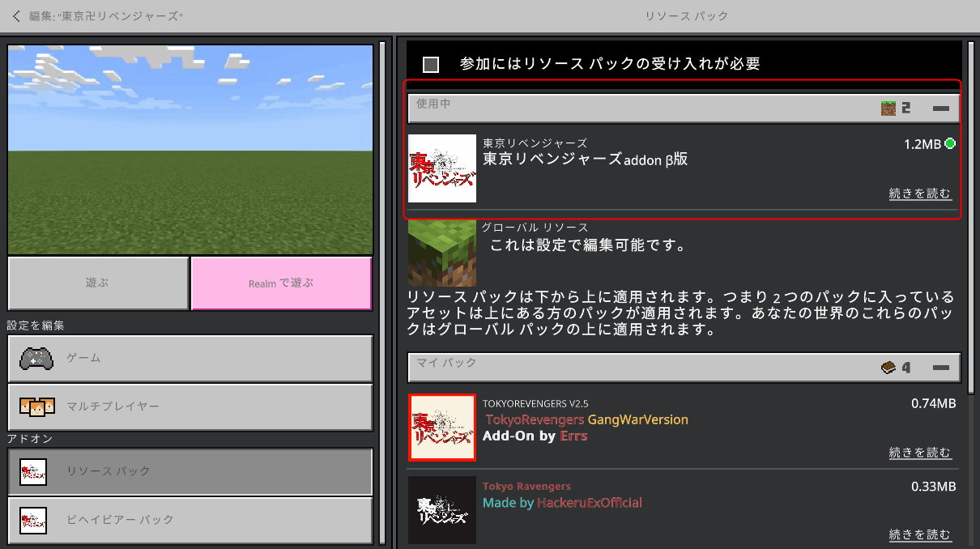Open the ゲーム settings tab
Viewport: 980px width, 549px height.
(190, 358)
